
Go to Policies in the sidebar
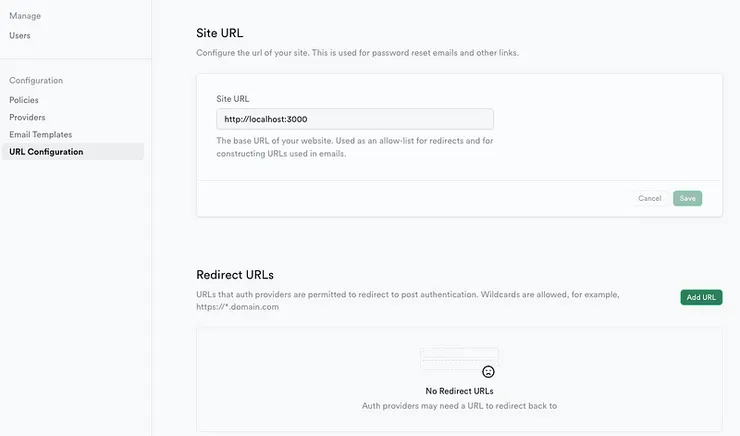coord(24,100)
